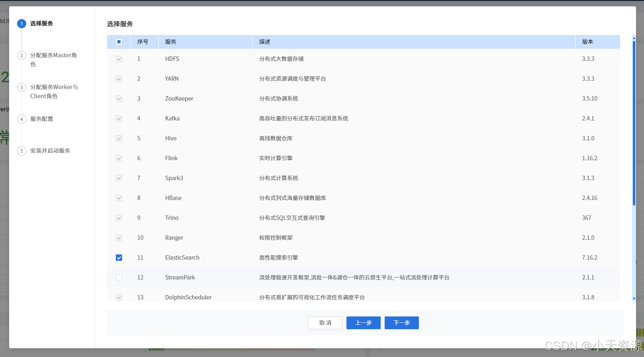This screenshot has height=357, width=644.
Task: Click the version 3.1.8 cell
Action: coord(588,297)
